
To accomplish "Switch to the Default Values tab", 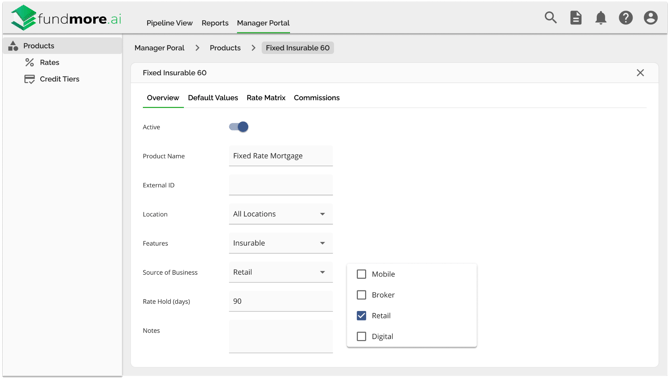I will (213, 98).
